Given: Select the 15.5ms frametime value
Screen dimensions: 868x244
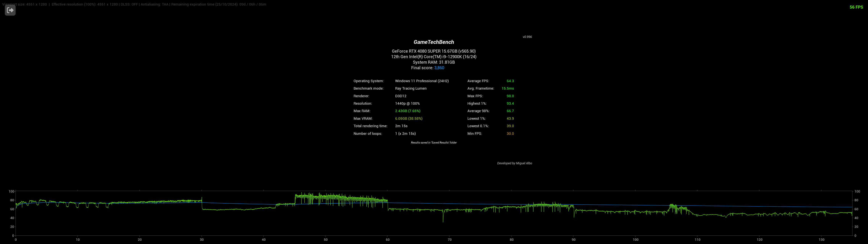Looking at the screenshot, I should point(508,88).
